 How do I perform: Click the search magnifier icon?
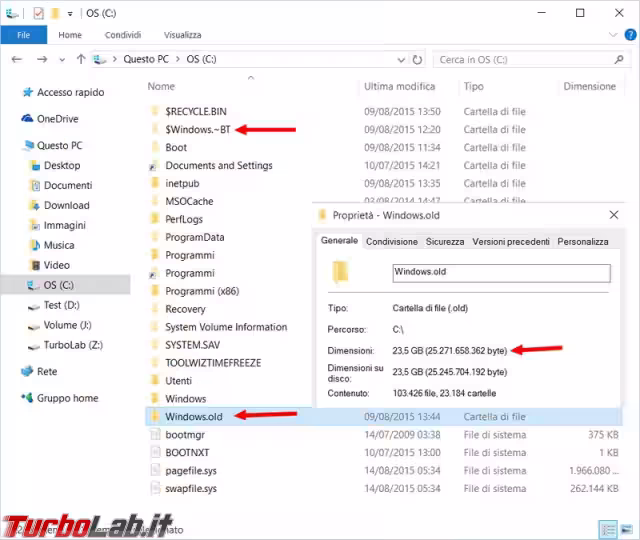pos(619,60)
